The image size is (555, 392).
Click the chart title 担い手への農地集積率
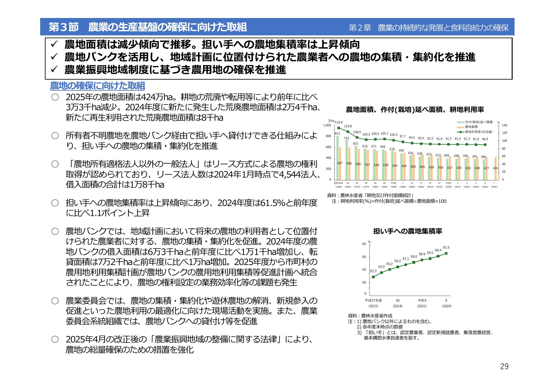pos(408,231)
